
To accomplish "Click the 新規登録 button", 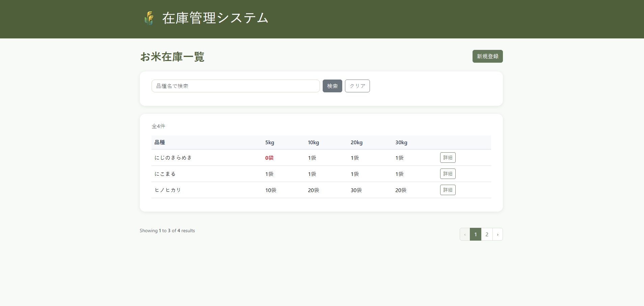I will 487,56.
